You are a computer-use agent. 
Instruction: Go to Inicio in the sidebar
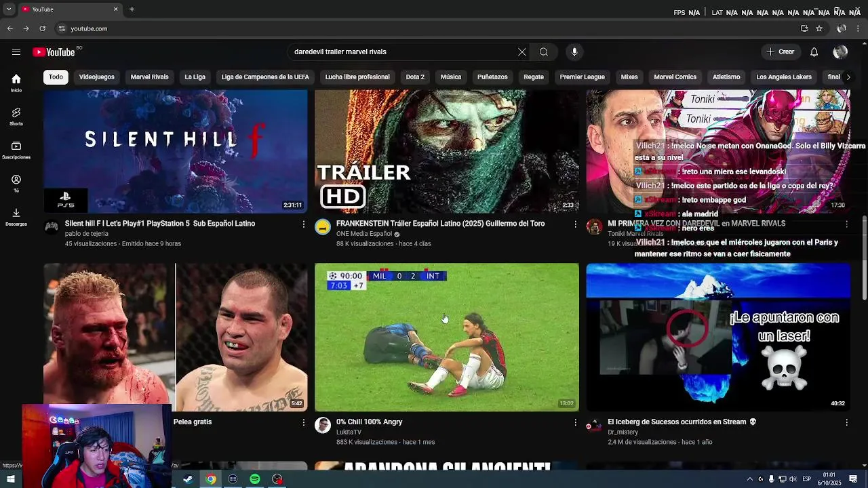pos(16,83)
